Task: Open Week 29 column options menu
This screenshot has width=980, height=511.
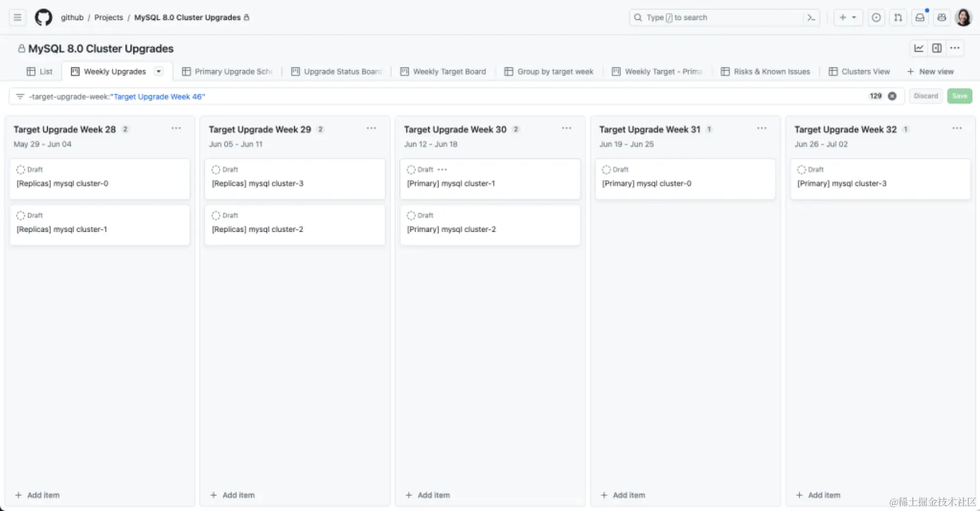Action: click(x=372, y=128)
